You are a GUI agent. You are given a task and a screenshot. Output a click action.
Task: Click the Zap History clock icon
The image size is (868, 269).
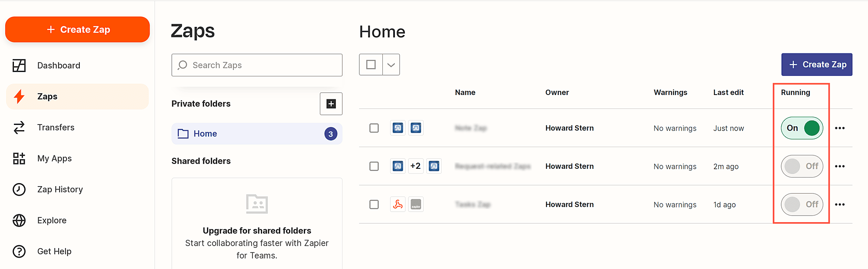(19, 190)
